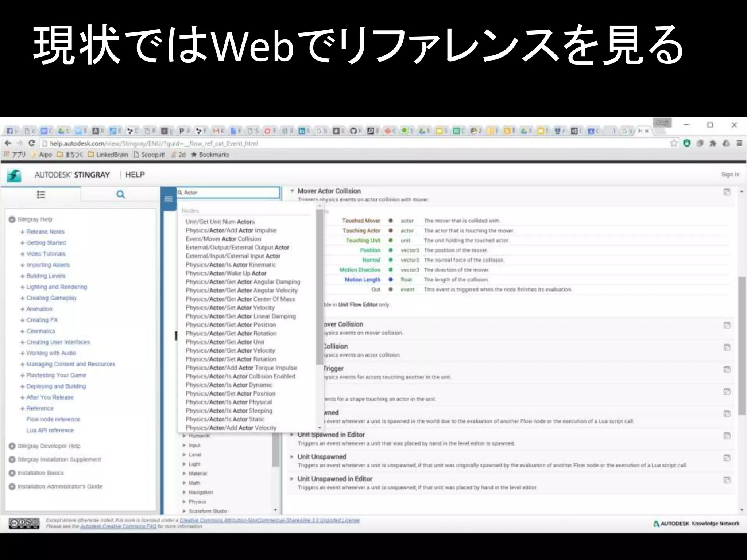Switch to search magnifier tab

pos(121,194)
